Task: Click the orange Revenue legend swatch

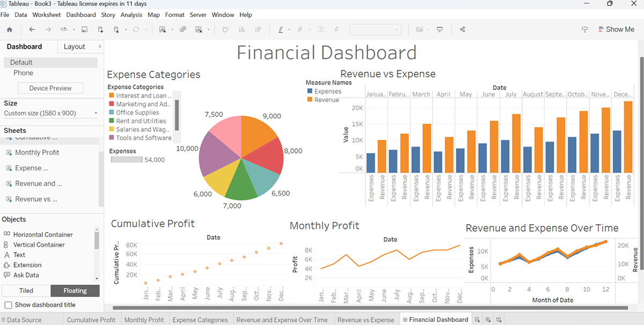Action: tap(310, 100)
